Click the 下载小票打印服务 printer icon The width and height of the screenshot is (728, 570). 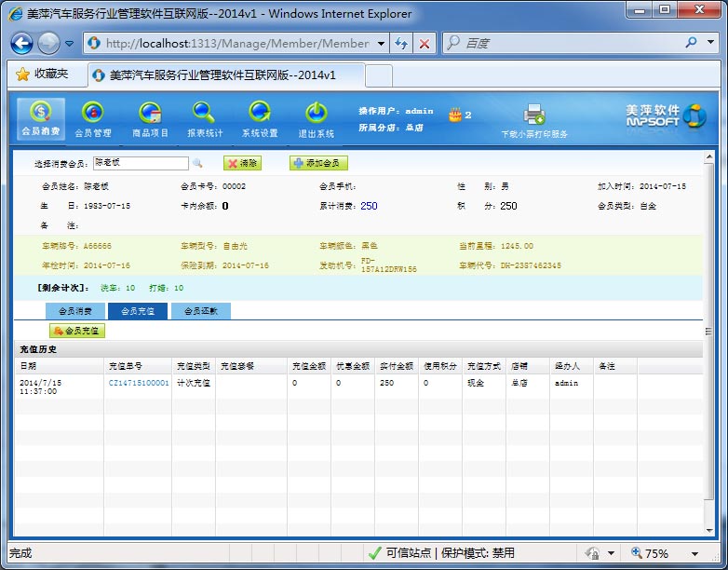(533, 115)
